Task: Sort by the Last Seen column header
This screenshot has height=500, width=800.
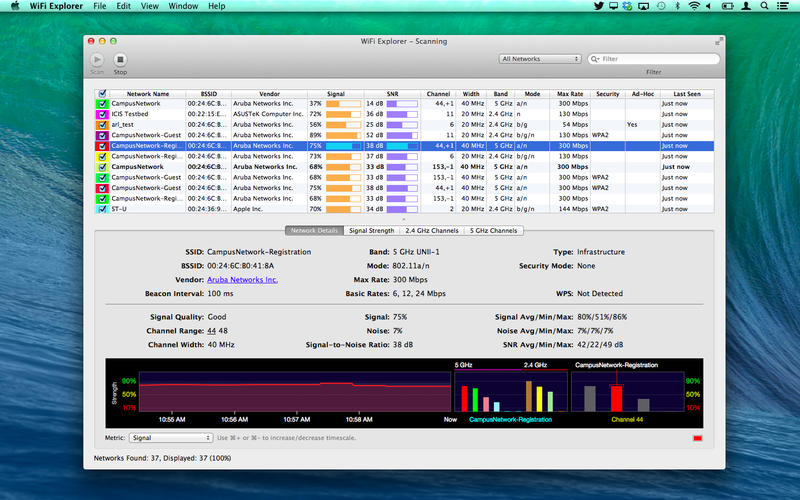Action: (687, 94)
